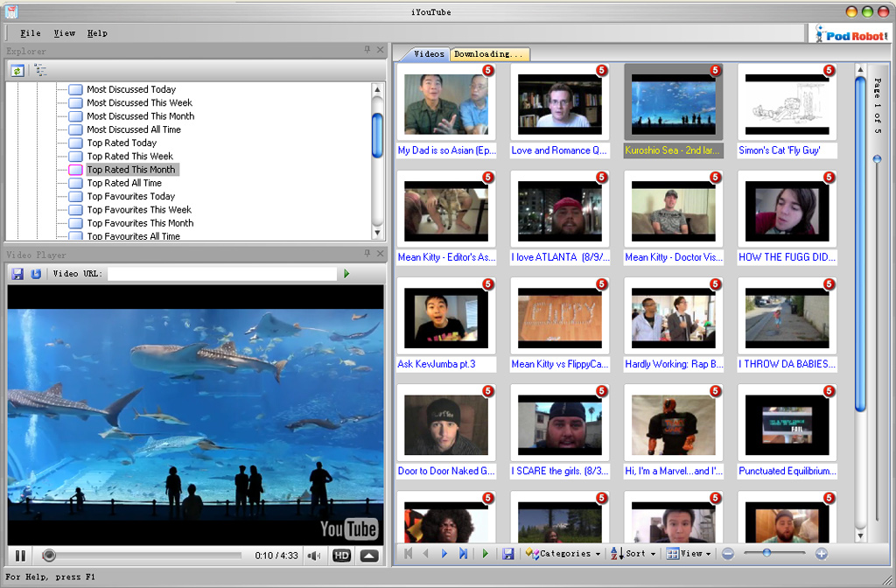896x588 pixels.
Task: Open the Categories dropdown
Action: [x=563, y=553]
